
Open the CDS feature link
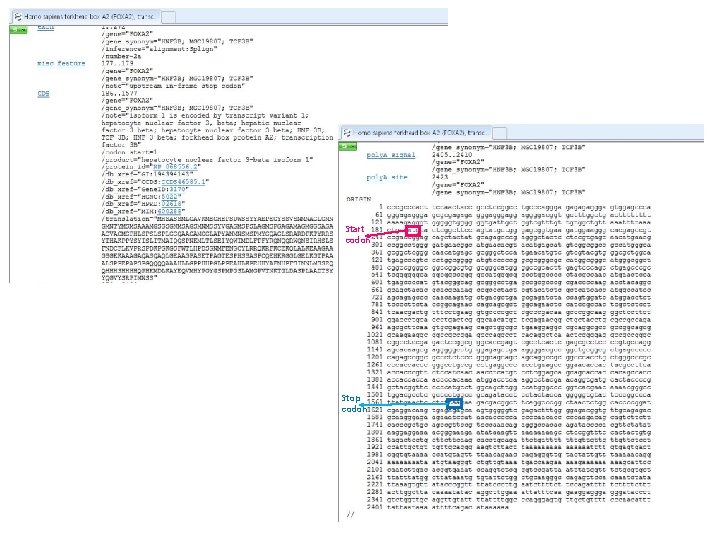pos(43,94)
